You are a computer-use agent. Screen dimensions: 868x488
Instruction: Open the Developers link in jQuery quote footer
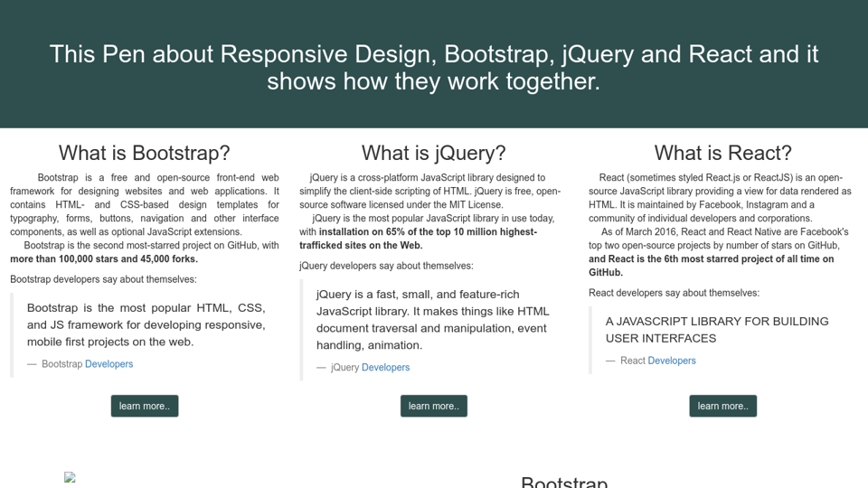385,368
